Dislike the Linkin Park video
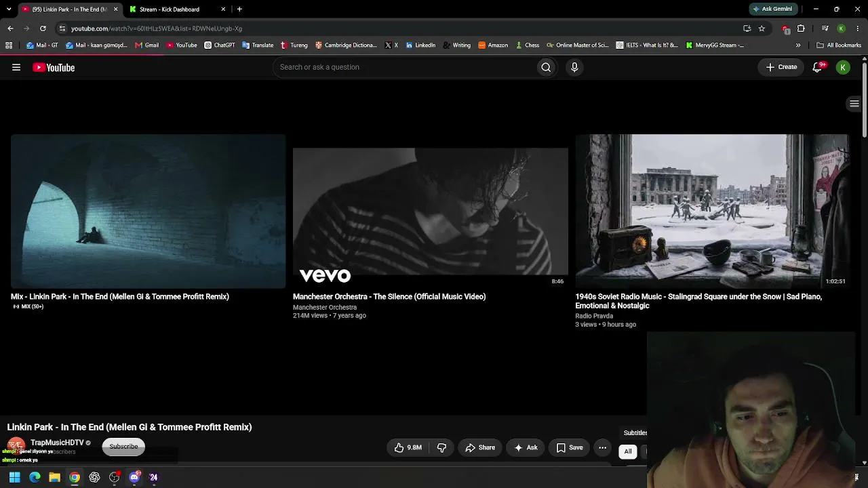Screen dimensions: 868x488 tap(442, 447)
